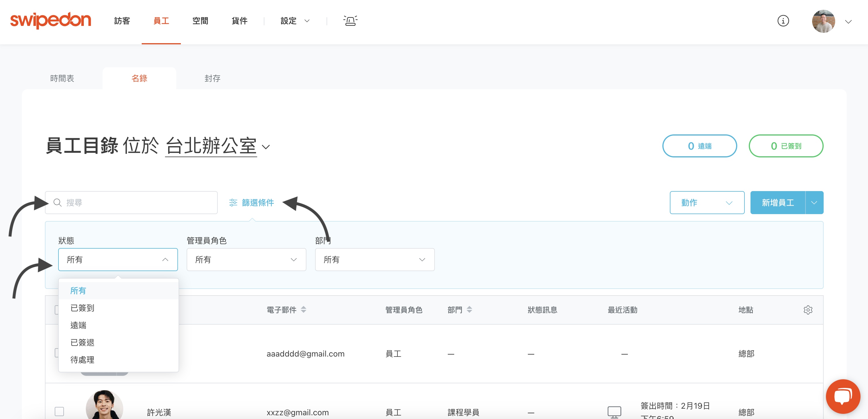Open the emergency alarm icon
This screenshot has height=419, width=868.
tap(350, 21)
